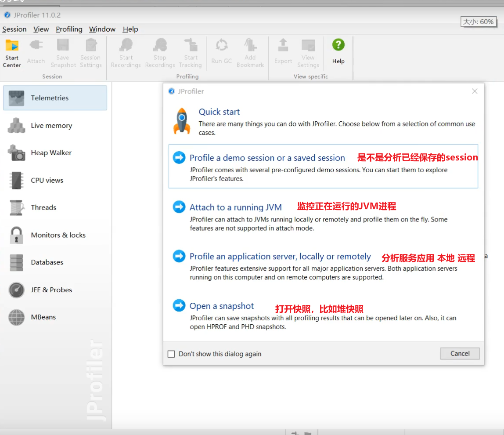The image size is (504, 435).
Task: Click arrow icon for Open a snapshot
Action: point(179,305)
